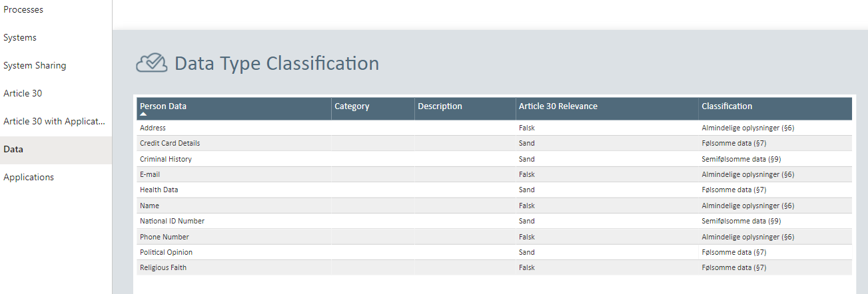This screenshot has height=294, width=868.
Task: Open the Systems sidebar item
Action: pos(20,38)
